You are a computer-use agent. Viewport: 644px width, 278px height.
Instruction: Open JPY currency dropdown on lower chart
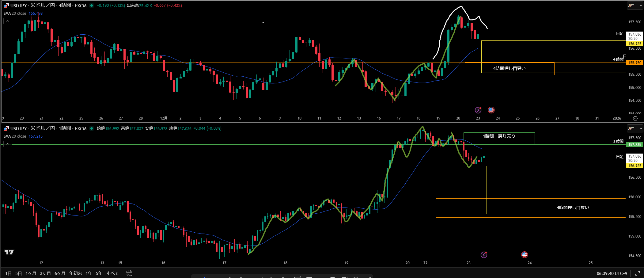(634, 128)
